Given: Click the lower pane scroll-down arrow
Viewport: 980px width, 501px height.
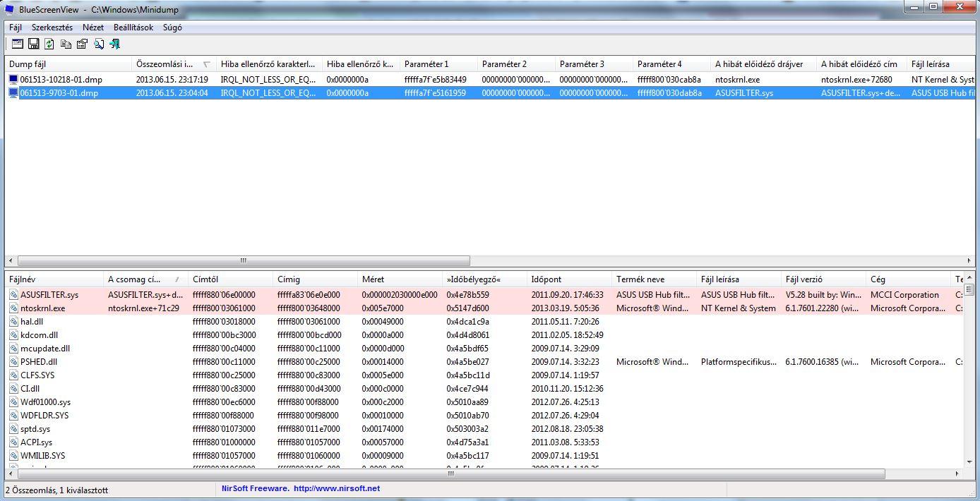Looking at the screenshot, I should pyautogui.click(x=969, y=462).
